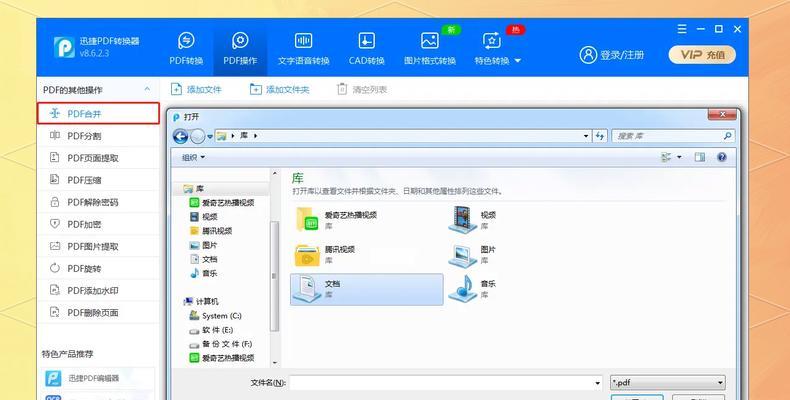Select the 文档 library item in file pane
Viewport: 790px width, 400px height.
tap(367, 289)
